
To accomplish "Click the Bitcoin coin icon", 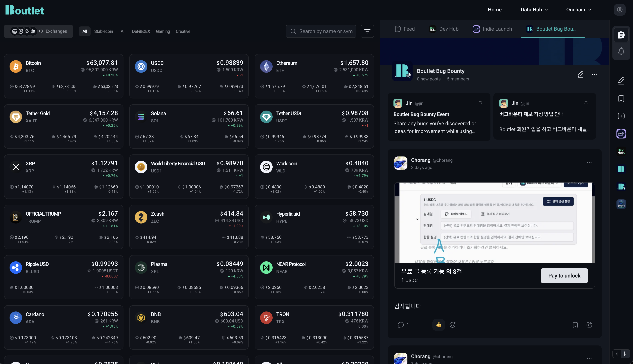I will [x=16, y=66].
